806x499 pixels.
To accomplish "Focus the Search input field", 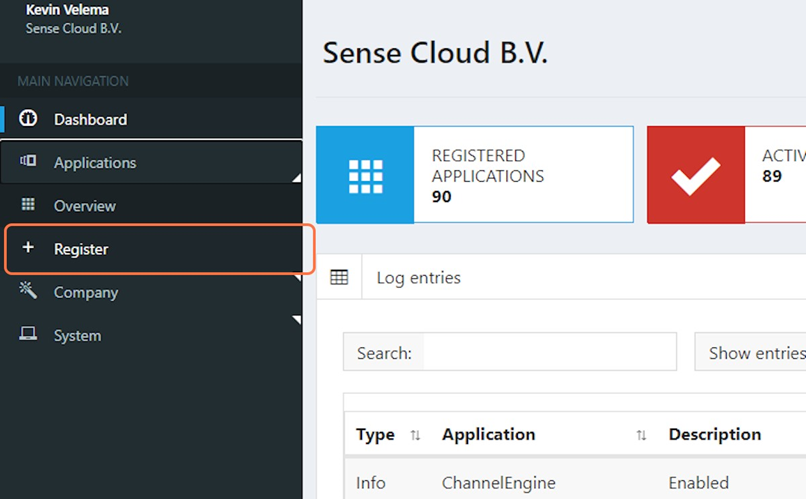I will pos(549,352).
